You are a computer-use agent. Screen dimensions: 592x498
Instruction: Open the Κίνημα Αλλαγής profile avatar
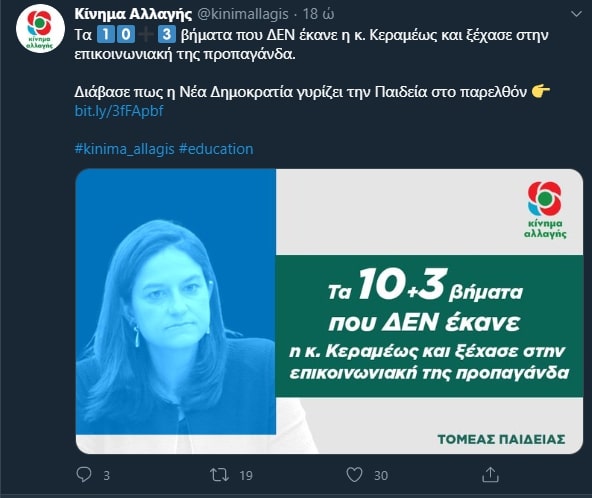click(x=40, y=29)
